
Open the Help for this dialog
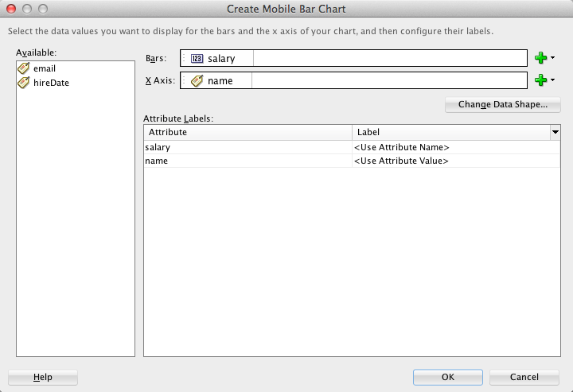[x=43, y=377]
